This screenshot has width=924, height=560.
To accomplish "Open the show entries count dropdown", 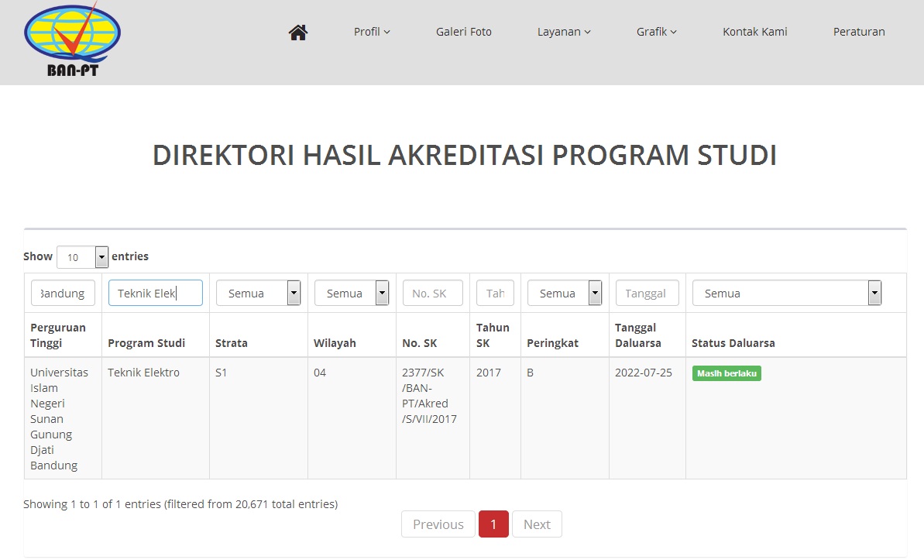I will 82,256.
